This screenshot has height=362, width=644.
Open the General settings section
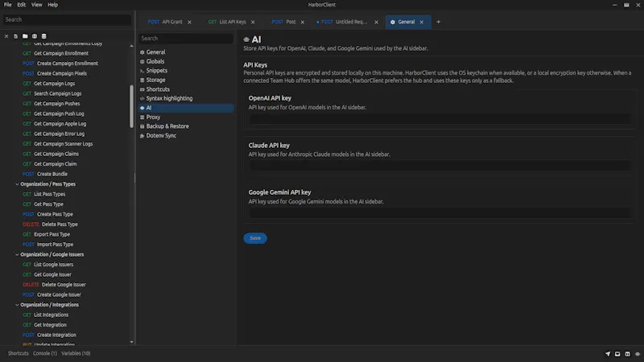[186, 52]
